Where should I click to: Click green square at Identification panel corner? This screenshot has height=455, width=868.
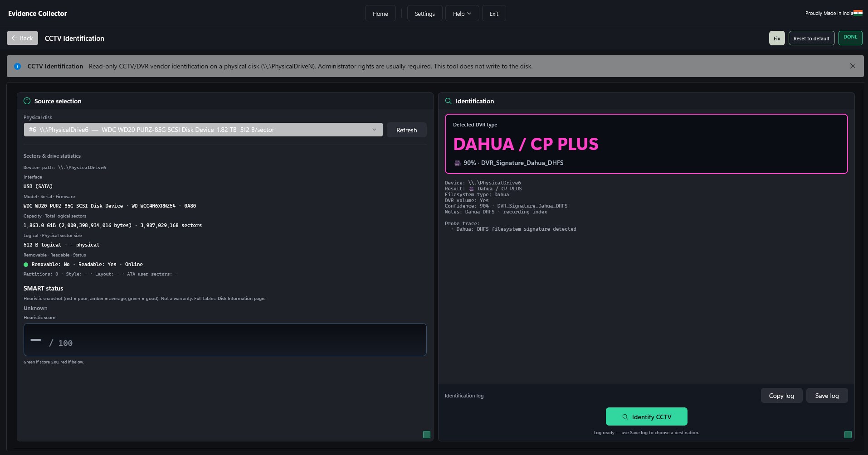(848, 435)
